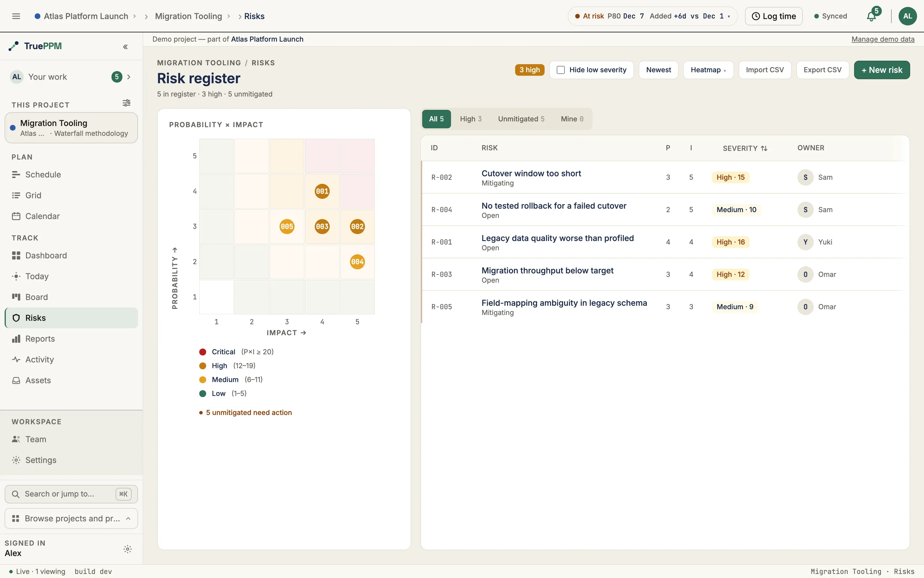
Task: Click the Low green legend swatch
Action: click(203, 393)
